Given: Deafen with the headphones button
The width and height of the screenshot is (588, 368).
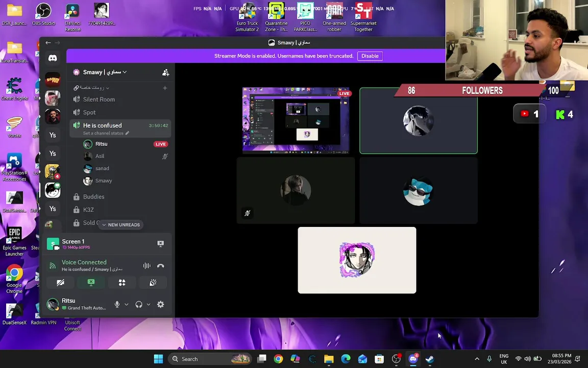Looking at the screenshot, I should click(139, 305).
